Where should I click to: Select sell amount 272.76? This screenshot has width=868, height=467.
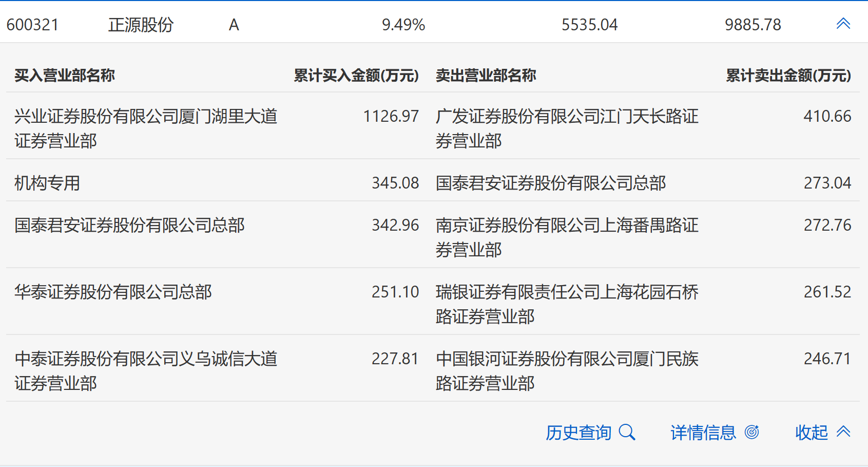[827, 225]
